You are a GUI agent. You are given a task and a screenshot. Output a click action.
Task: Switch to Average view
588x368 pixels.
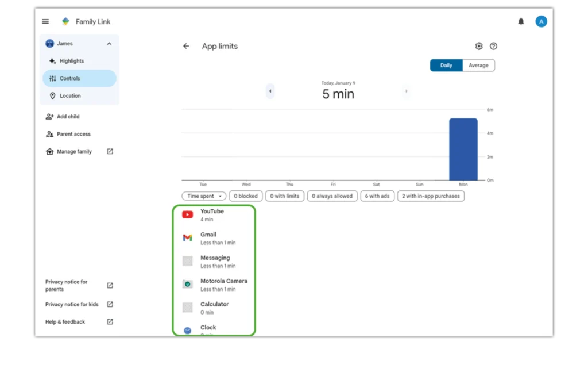[x=478, y=66]
